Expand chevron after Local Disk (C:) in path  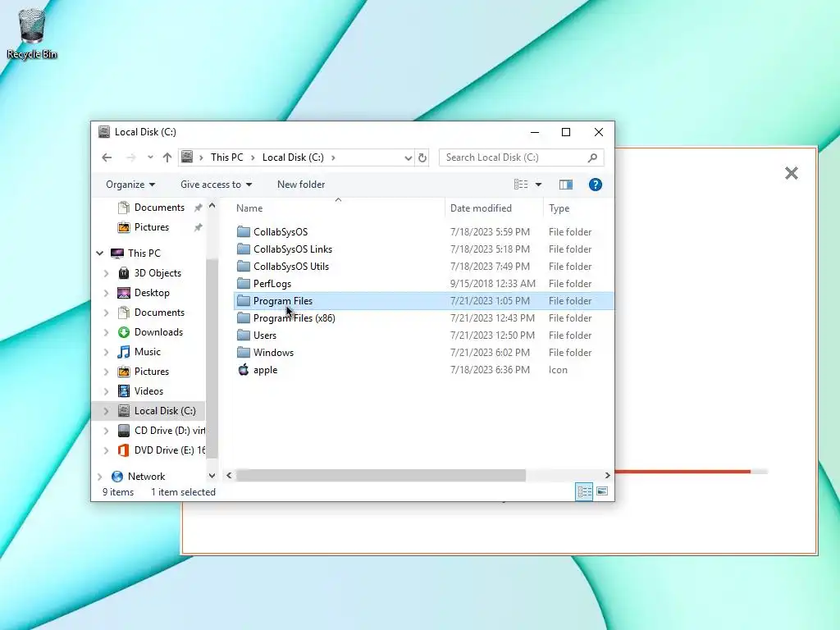(x=333, y=157)
